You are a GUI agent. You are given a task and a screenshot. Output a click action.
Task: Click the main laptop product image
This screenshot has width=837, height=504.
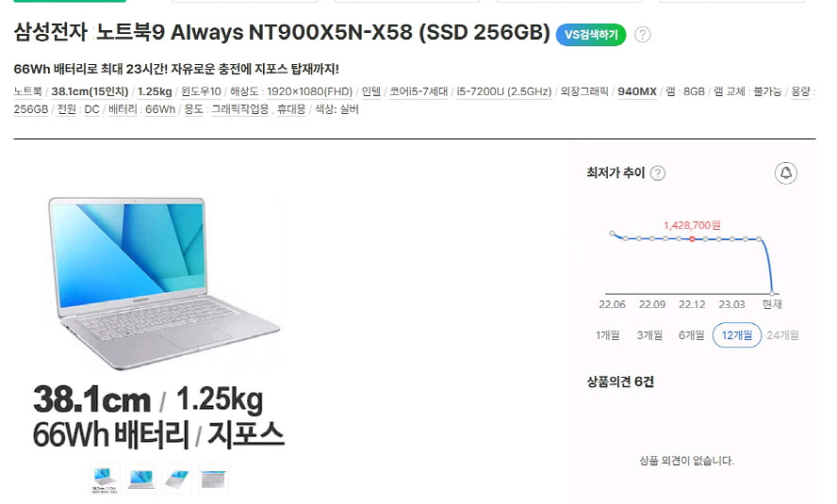tap(163, 283)
